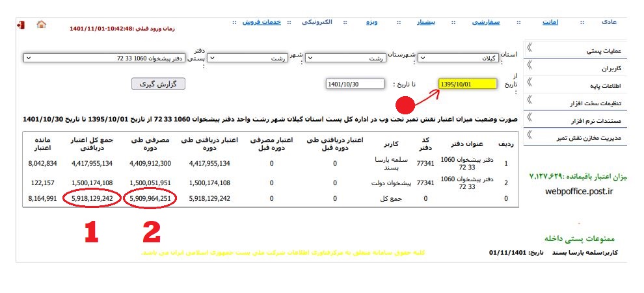Expand the تنظیمات سخت افزار chevron
Screen dimensions: 644x293
[530, 100]
